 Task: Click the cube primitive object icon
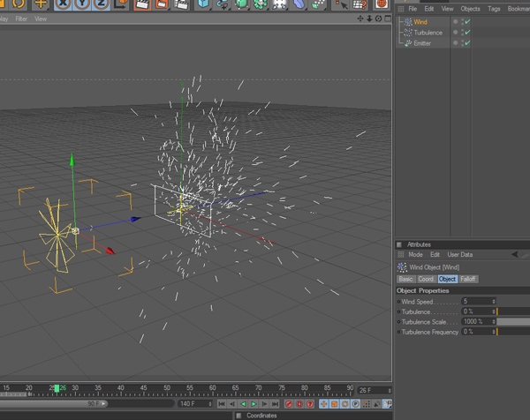point(203,4)
